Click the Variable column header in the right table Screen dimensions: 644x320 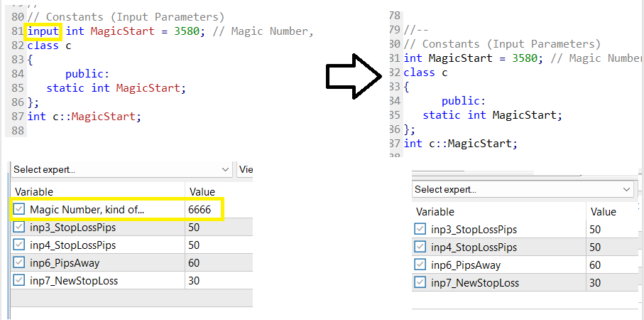[x=499, y=212]
